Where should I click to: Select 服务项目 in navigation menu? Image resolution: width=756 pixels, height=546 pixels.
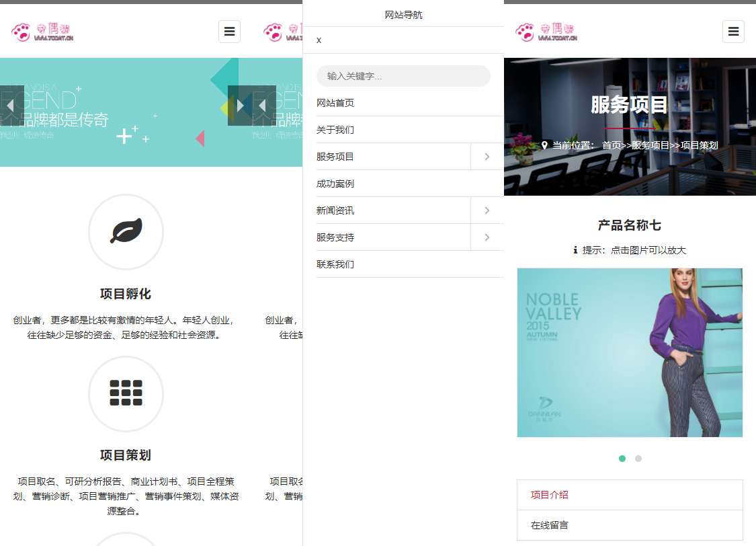point(393,157)
